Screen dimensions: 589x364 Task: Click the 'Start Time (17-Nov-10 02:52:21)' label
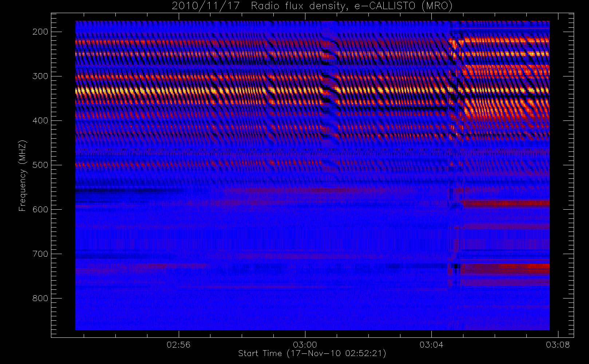pyautogui.click(x=312, y=353)
